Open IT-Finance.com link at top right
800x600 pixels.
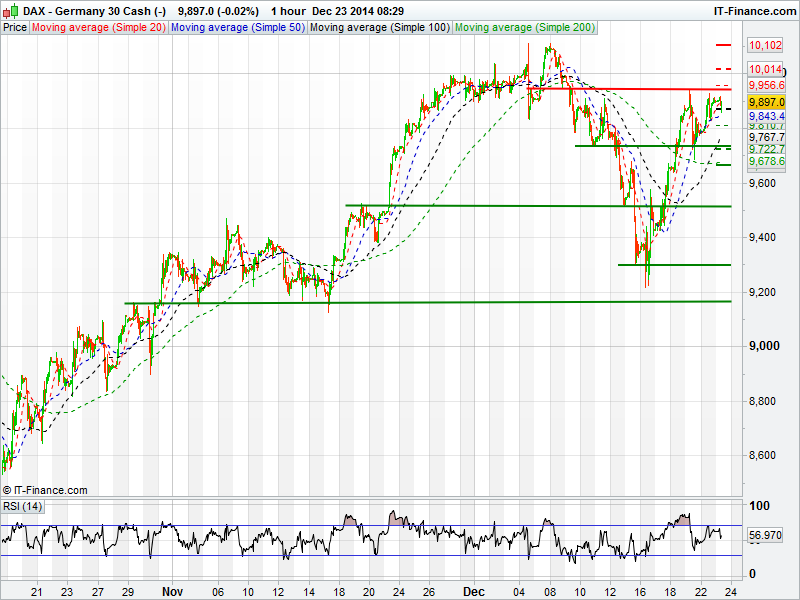(x=754, y=10)
